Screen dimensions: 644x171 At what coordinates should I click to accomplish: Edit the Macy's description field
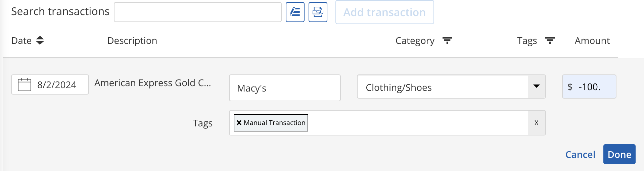point(285,88)
